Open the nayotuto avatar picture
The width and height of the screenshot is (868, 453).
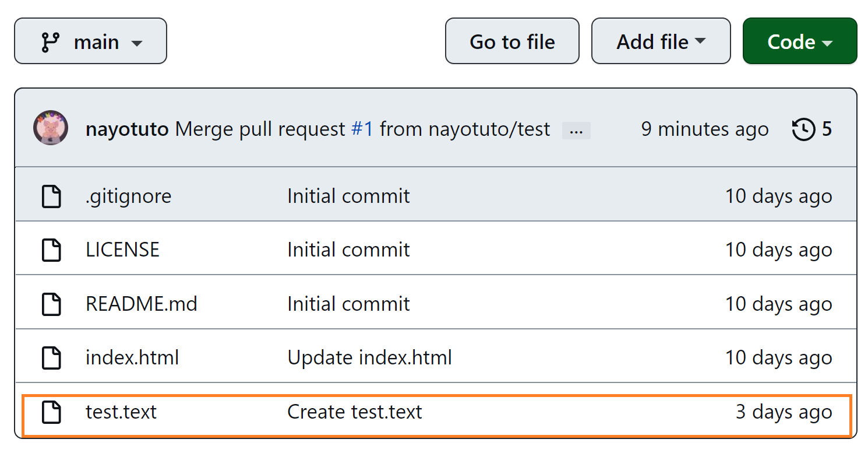click(x=51, y=128)
